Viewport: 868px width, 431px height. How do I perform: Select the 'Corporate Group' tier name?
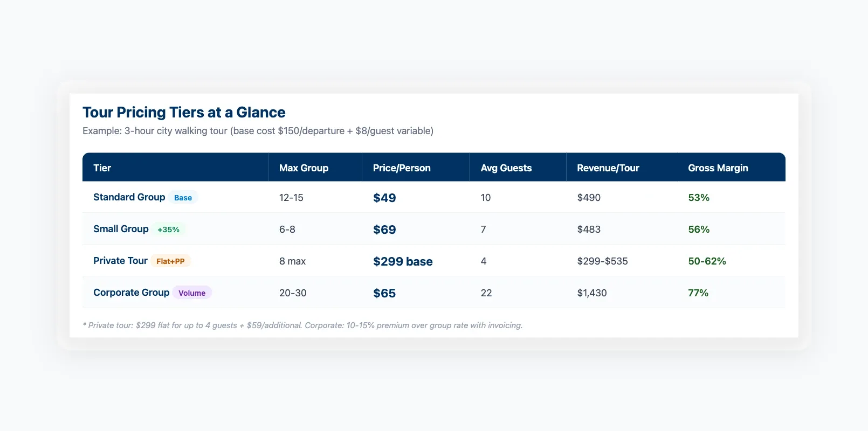pos(132,293)
